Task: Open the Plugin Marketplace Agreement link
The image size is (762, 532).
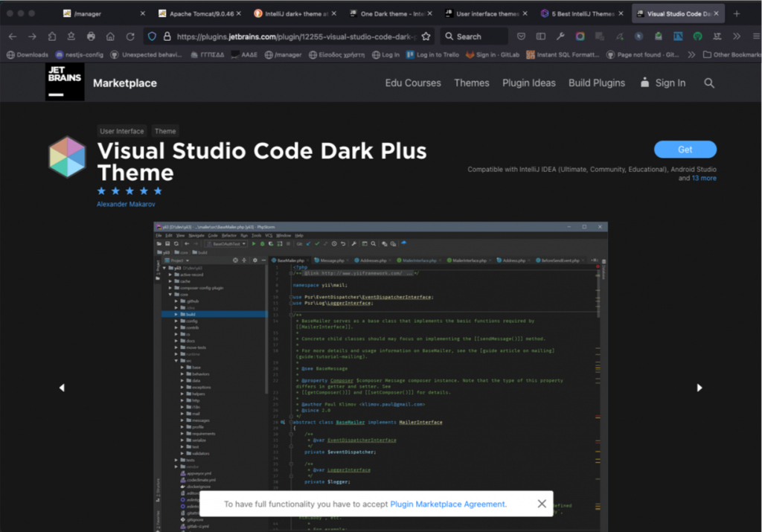Action: [447, 504]
